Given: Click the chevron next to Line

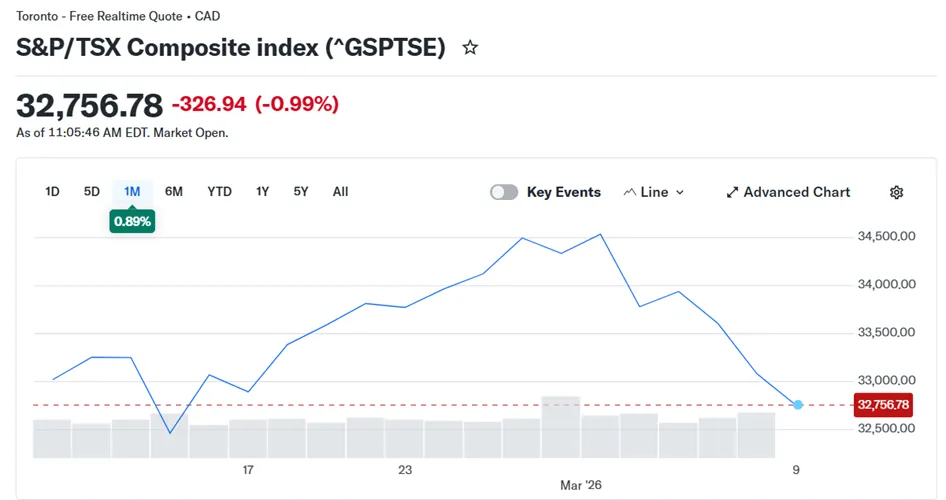Looking at the screenshot, I should pos(680,192).
